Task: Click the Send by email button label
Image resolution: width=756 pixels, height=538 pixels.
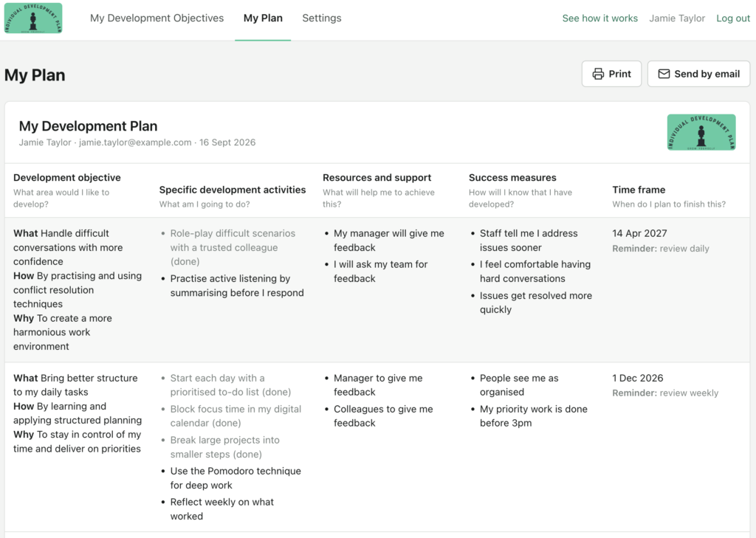Action: point(707,74)
